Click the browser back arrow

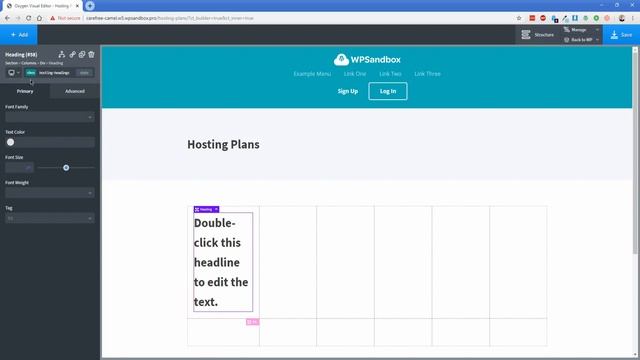pyautogui.click(x=7, y=18)
